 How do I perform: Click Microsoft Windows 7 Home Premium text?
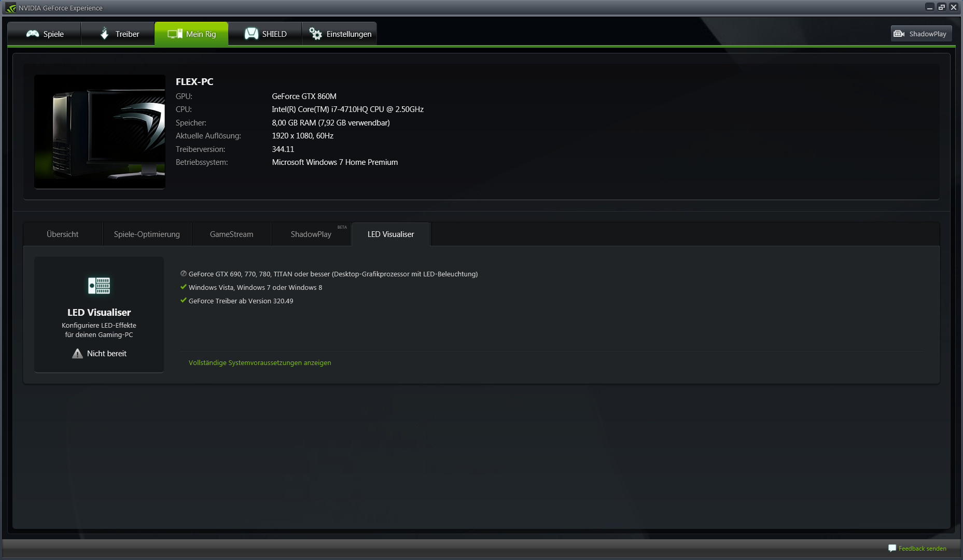[x=335, y=162]
